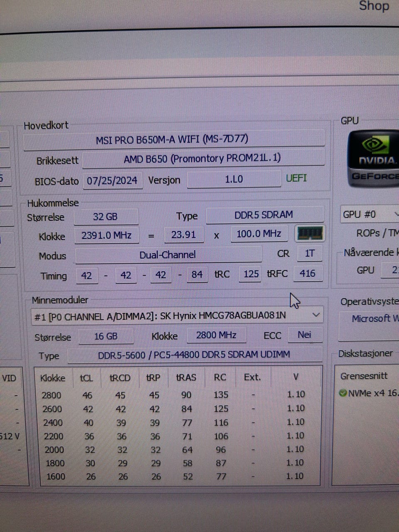Viewport: 399px width, 532px height.
Task: Click the memory clock 2391.0 MHz value
Action: click(107, 235)
